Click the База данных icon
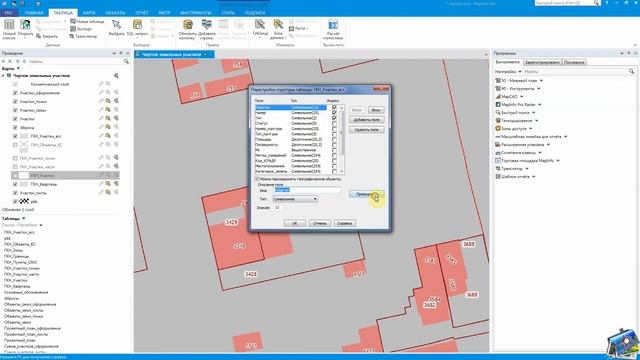The width and height of the screenshot is (640, 360). [x=278, y=24]
